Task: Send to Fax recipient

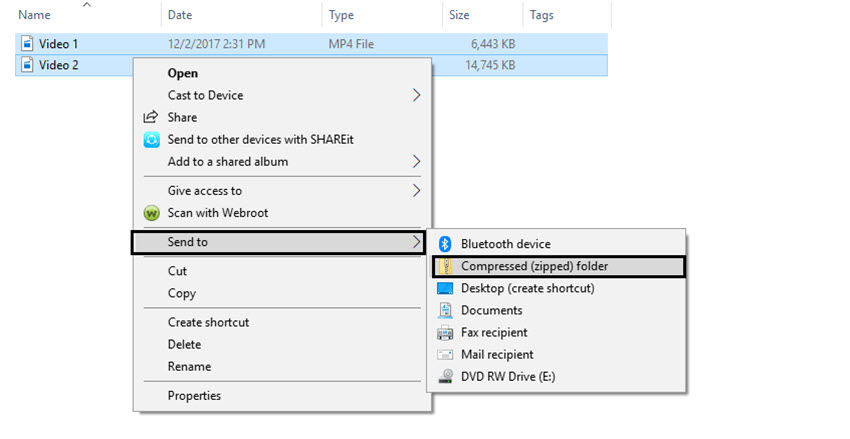Action: point(557,332)
